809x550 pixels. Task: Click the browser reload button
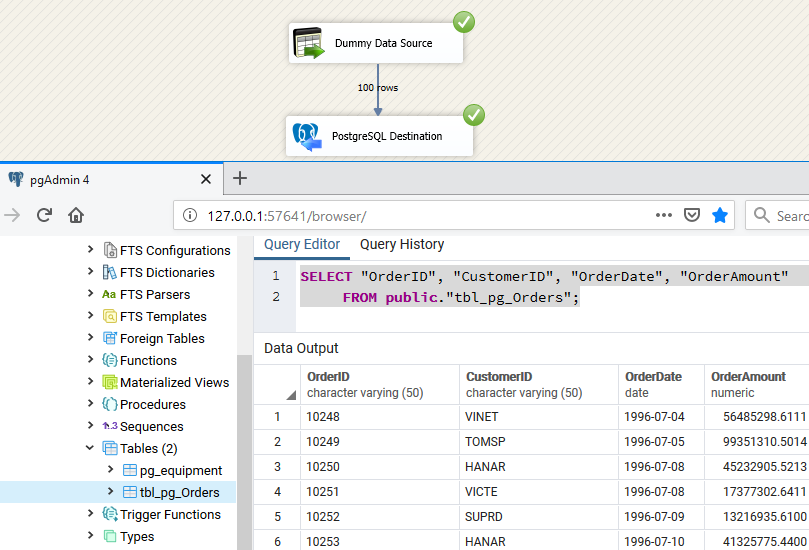click(x=44, y=215)
